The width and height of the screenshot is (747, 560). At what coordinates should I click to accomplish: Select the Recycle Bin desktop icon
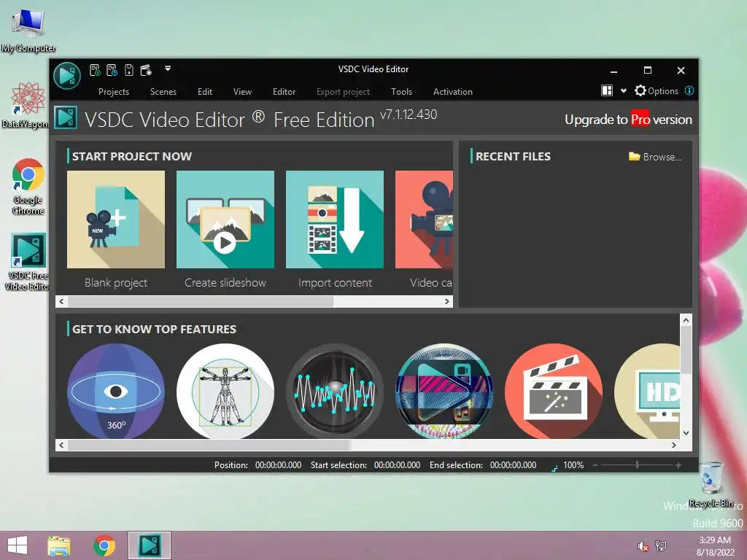[x=711, y=484]
